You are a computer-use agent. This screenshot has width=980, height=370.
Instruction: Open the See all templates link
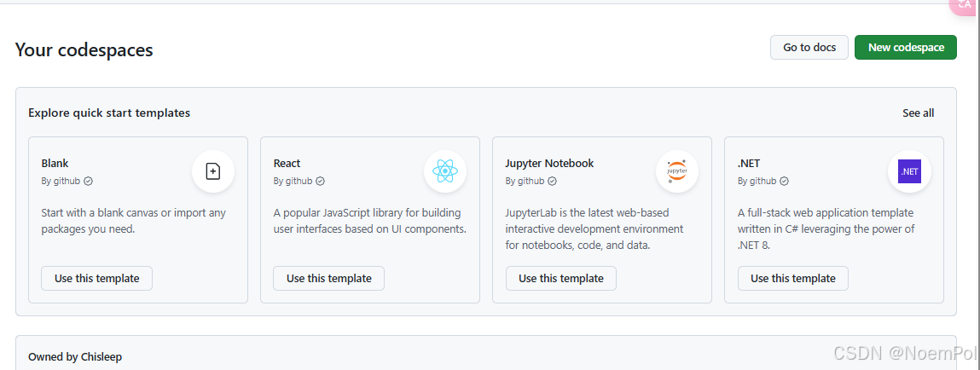pos(918,113)
